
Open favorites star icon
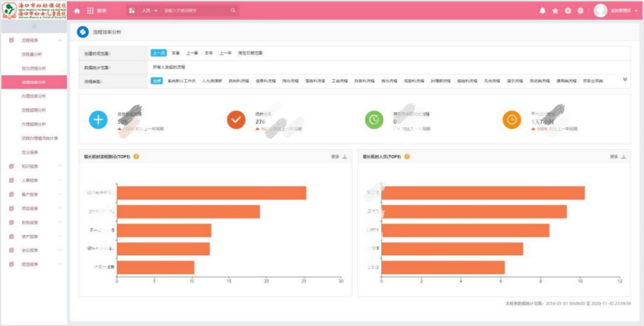click(555, 11)
